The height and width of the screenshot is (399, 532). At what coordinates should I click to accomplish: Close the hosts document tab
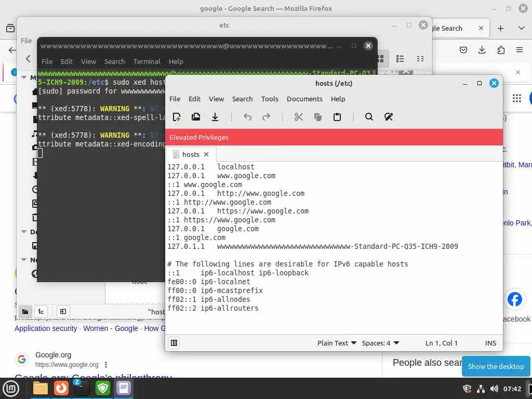(x=206, y=154)
